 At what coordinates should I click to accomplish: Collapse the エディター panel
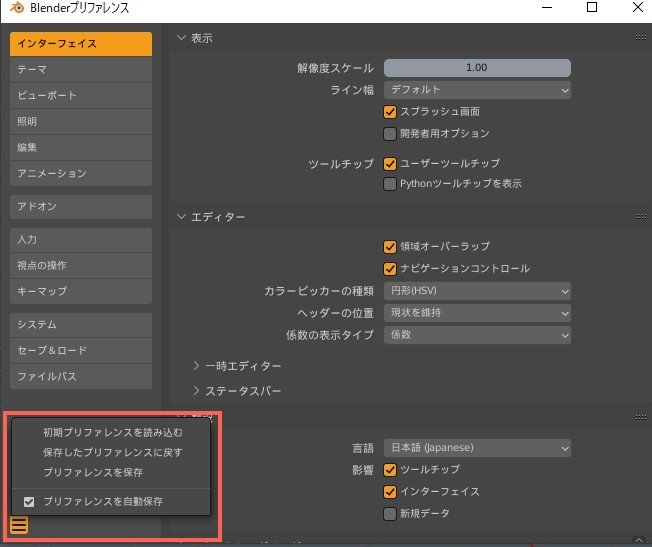click(x=181, y=217)
